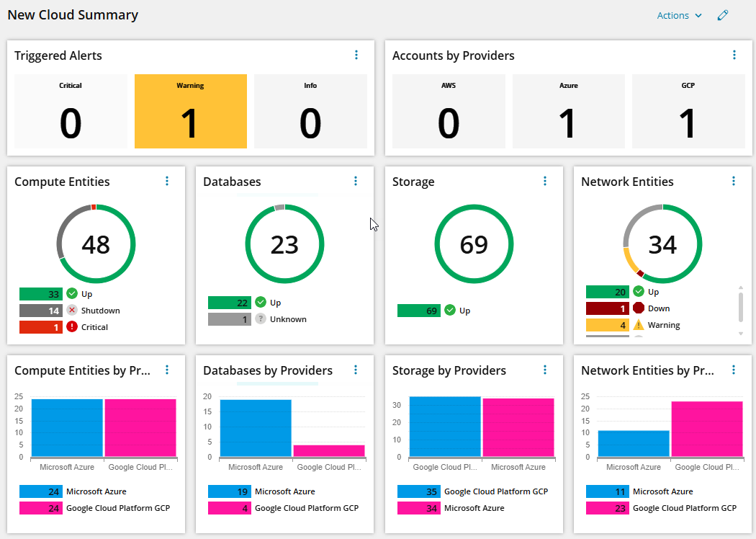756x539 pixels.
Task: Open Storage widget three-dot menu
Action: [x=545, y=182]
